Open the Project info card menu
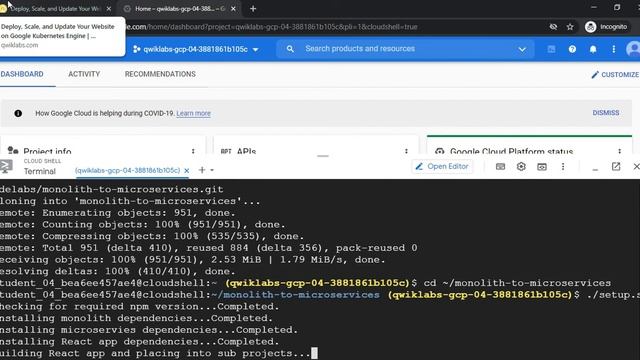The image size is (640, 360). pyautogui.click(x=193, y=151)
